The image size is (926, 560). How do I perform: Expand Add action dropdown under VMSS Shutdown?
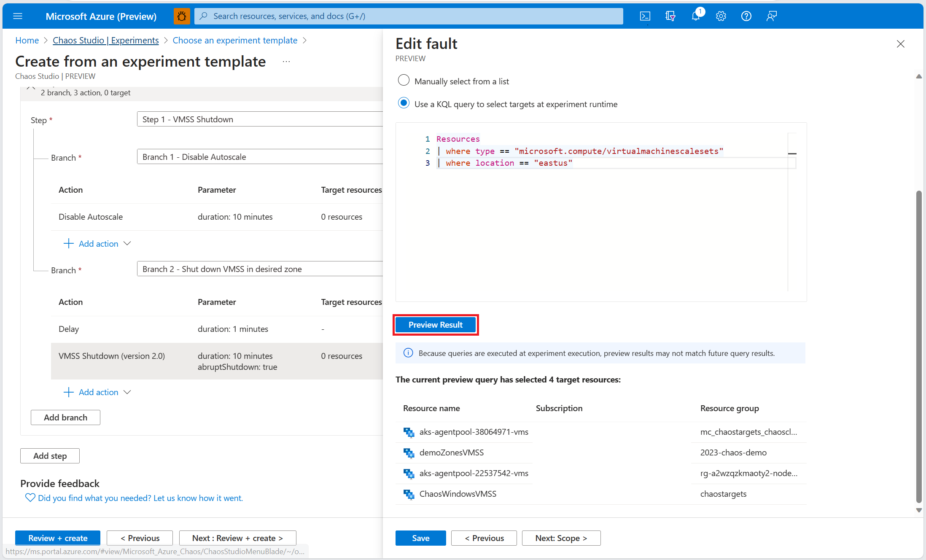tap(98, 392)
